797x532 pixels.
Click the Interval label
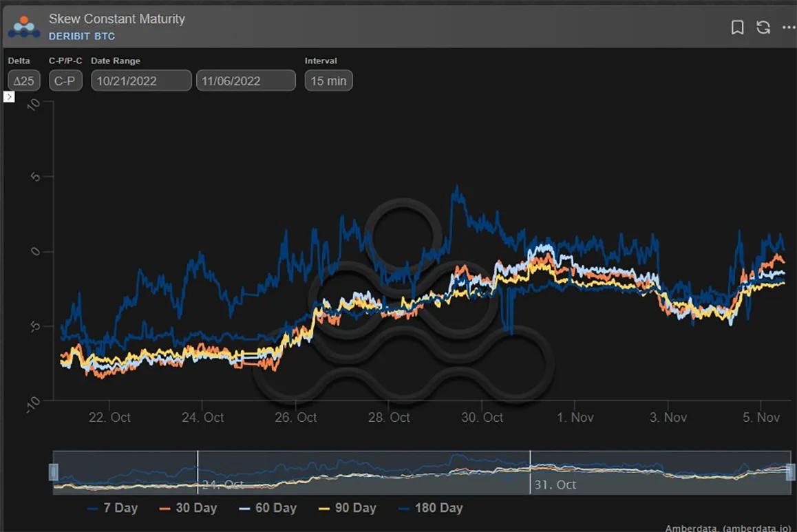pos(321,61)
